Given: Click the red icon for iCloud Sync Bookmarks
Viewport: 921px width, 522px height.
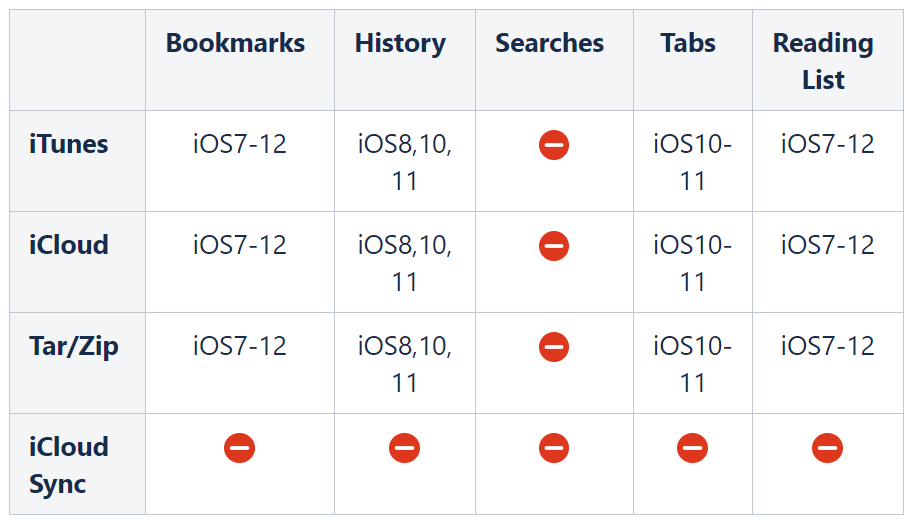Looking at the screenshot, I should [240, 448].
